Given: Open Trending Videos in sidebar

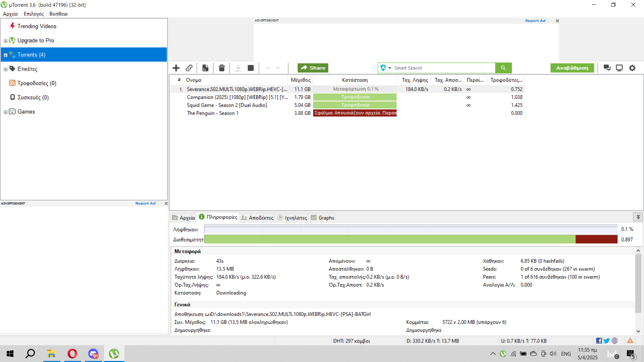Looking at the screenshot, I should pyautogui.click(x=37, y=26).
